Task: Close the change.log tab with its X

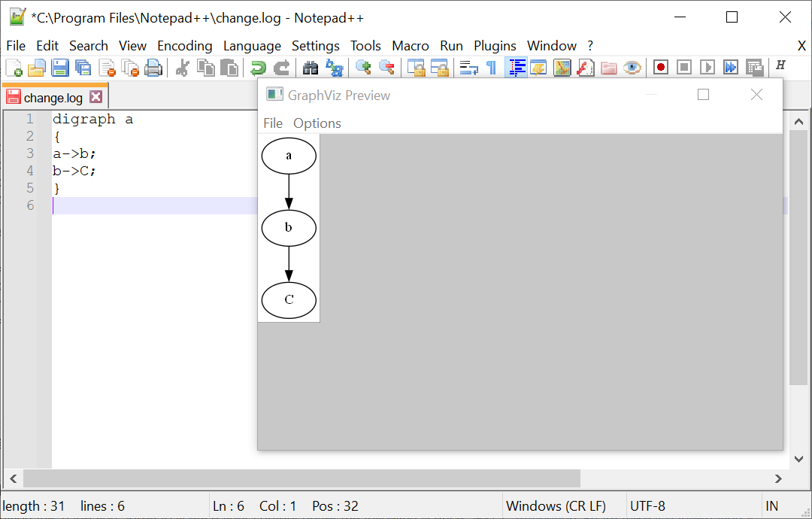Action: click(95, 97)
